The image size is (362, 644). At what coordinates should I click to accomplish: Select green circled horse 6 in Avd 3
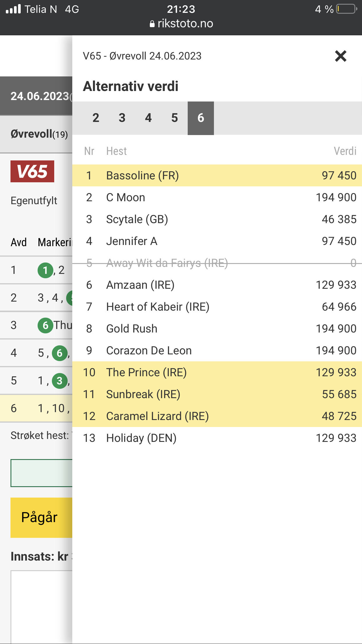45,325
